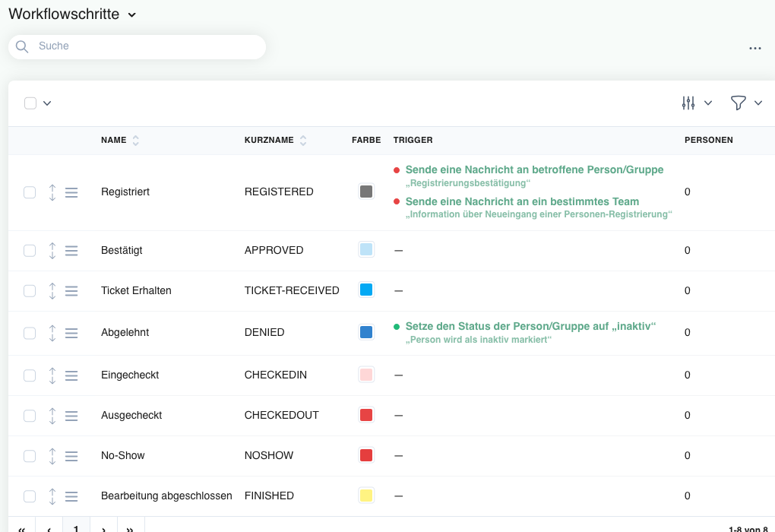775x532 pixels.
Task: Sort by KURZNAME column arrows
Action: coord(303,141)
